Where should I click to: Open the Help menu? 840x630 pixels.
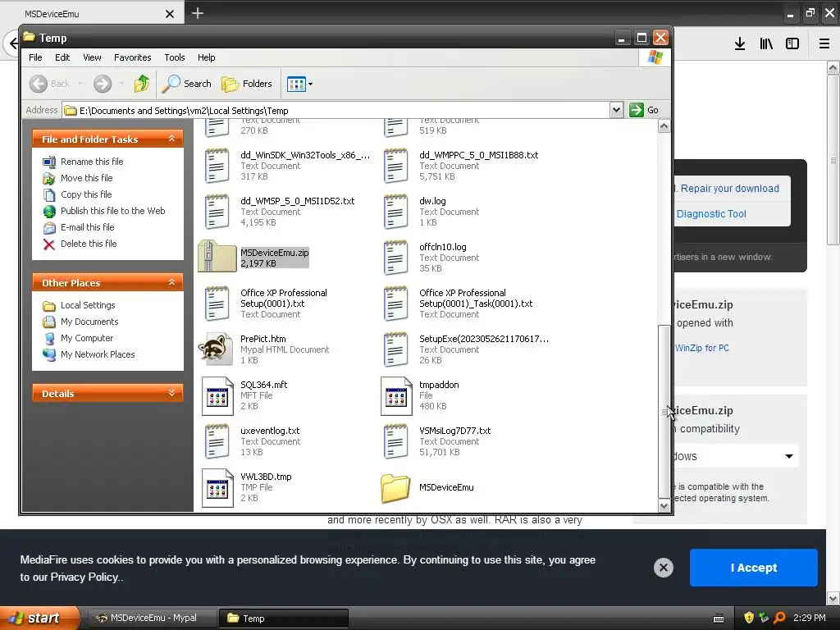pos(206,57)
